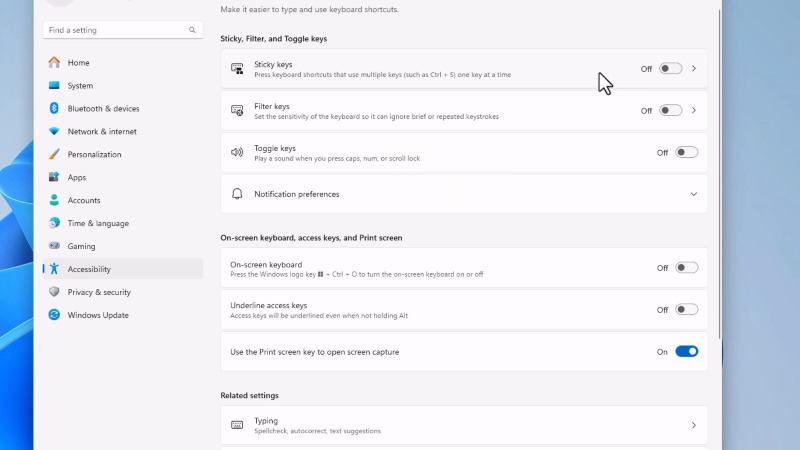Click the System monitor icon

click(x=54, y=85)
